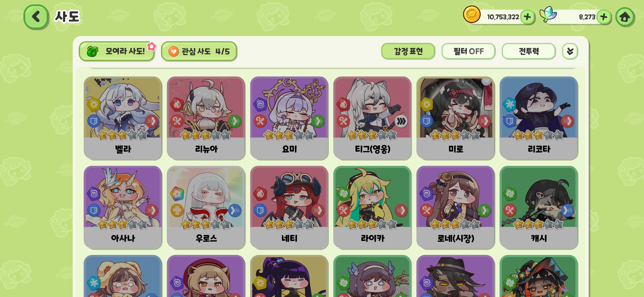Screen dimensions: 644x297
Task: Toggle the 필터 OFF filter button
Action: (468, 51)
